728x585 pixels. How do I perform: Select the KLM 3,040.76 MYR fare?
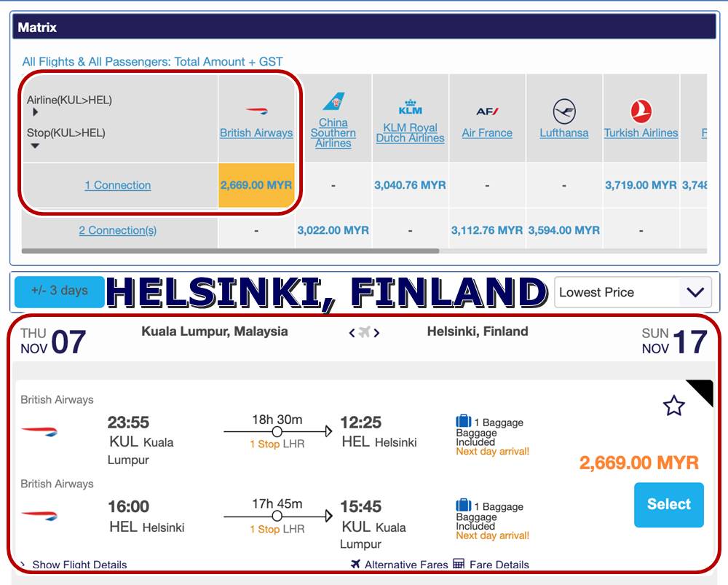(411, 185)
